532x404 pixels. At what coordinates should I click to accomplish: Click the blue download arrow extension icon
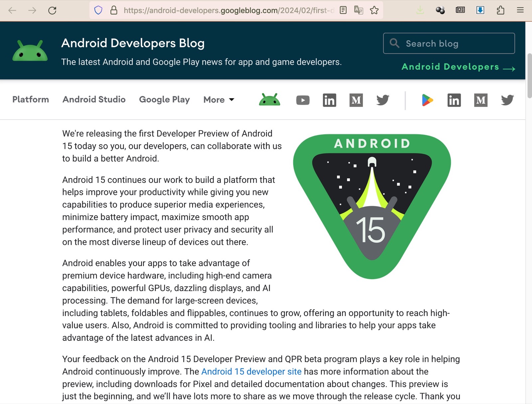pos(480,10)
